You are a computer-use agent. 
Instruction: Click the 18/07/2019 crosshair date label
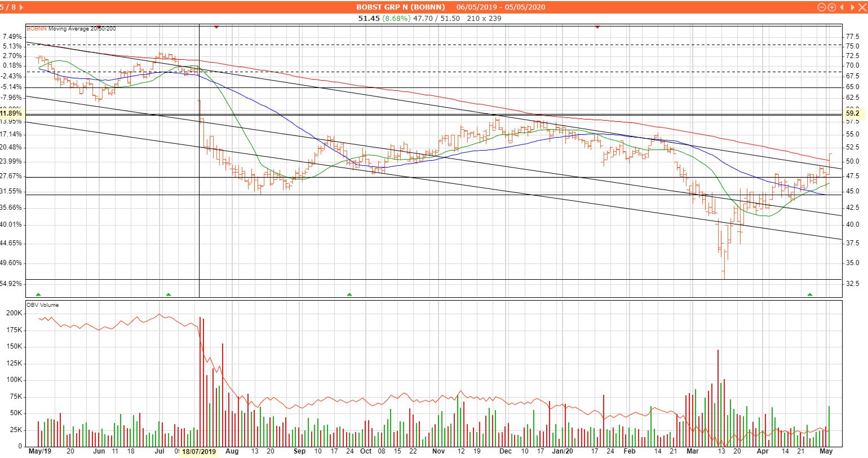tap(198, 452)
